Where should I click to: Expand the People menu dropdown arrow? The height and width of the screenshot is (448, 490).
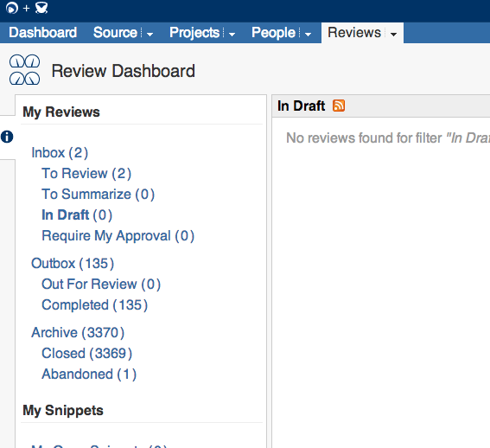pos(309,34)
